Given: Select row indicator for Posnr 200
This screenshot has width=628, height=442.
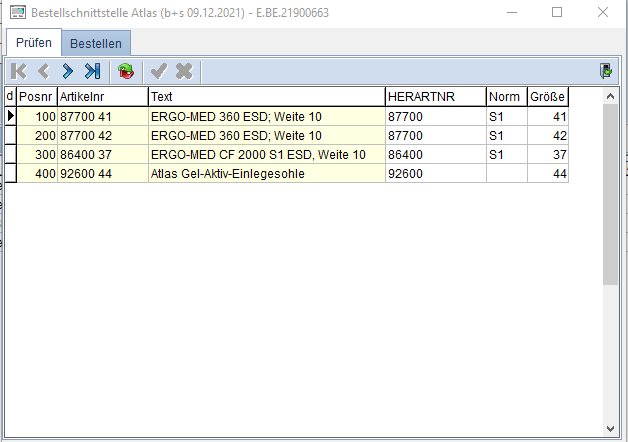Looking at the screenshot, I should click(x=11, y=136).
